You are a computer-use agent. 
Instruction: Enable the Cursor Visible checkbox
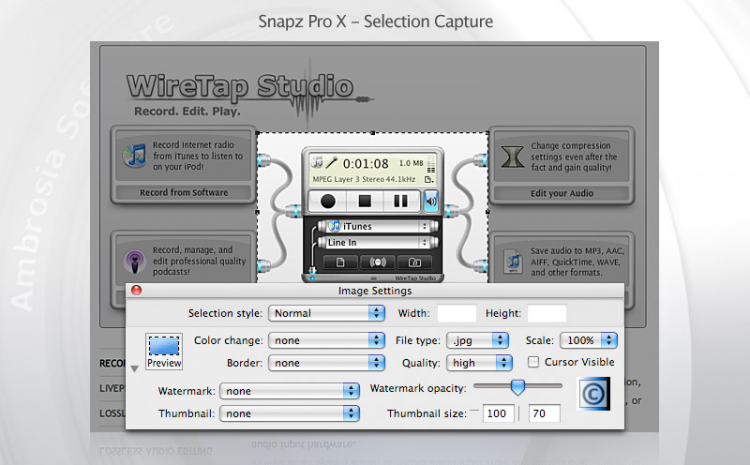click(533, 362)
